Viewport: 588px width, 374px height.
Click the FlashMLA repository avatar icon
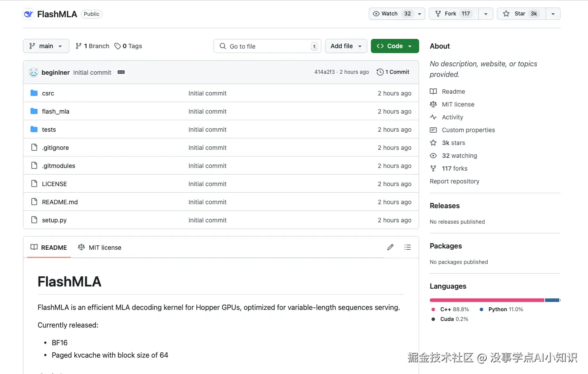tap(28, 14)
